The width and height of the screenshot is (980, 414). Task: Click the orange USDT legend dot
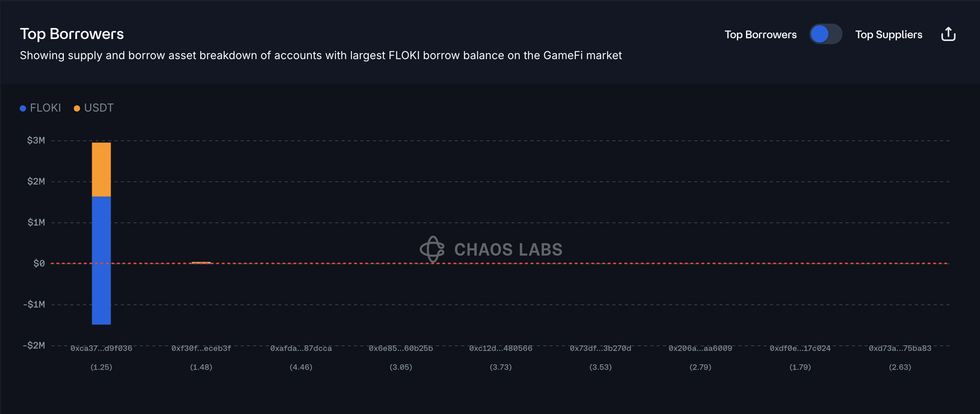(77, 108)
